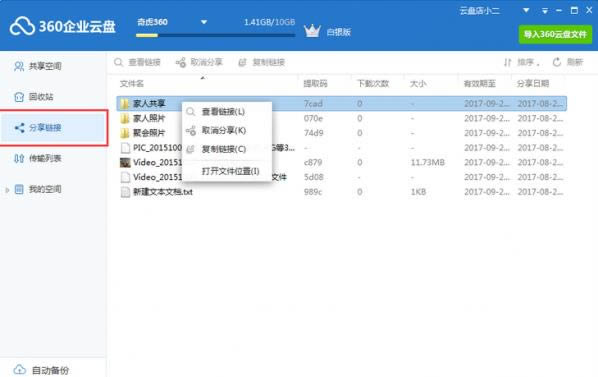Sort by the 分享日期 column header
The height and width of the screenshot is (377, 598).
click(x=533, y=84)
